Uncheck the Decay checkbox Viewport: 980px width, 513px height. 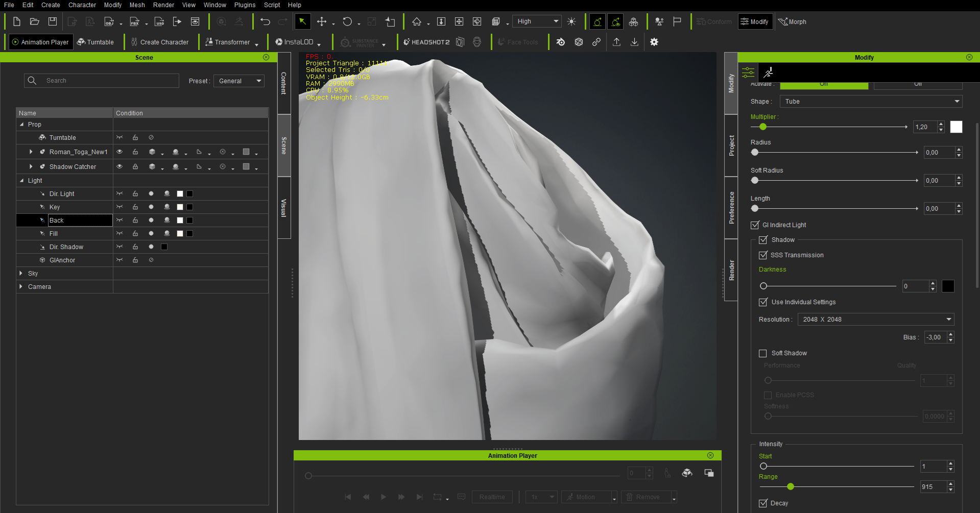pos(763,503)
